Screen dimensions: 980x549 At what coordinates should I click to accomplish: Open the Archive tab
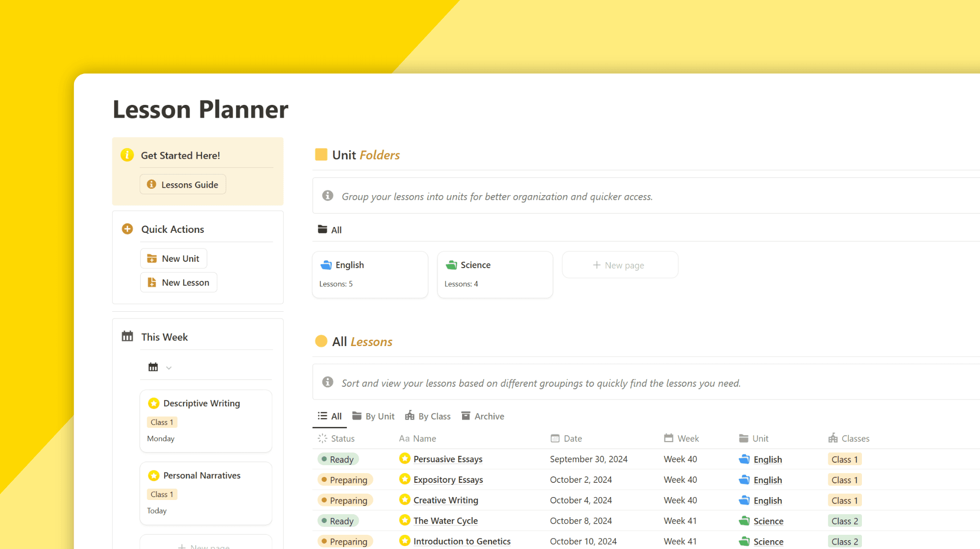tap(483, 416)
